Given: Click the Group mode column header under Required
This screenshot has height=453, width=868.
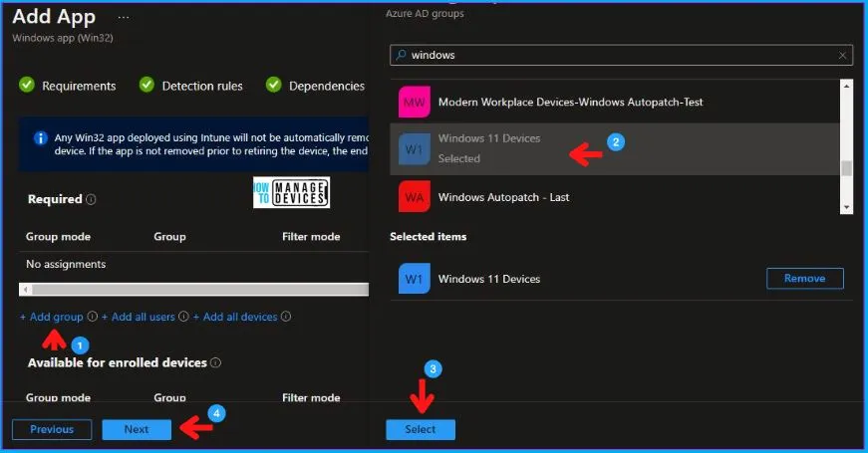Looking at the screenshot, I should point(58,237).
